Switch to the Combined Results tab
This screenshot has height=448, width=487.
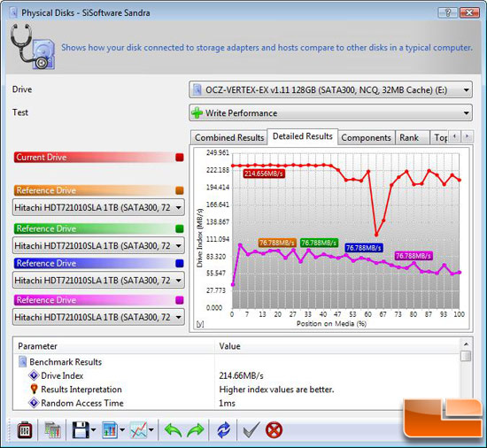pyautogui.click(x=229, y=137)
